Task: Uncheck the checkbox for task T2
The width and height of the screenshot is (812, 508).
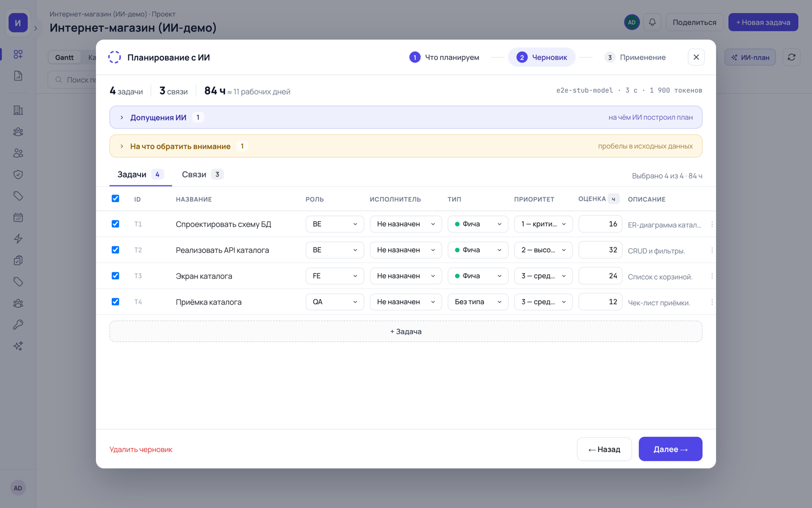Action: tap(115, 249)
